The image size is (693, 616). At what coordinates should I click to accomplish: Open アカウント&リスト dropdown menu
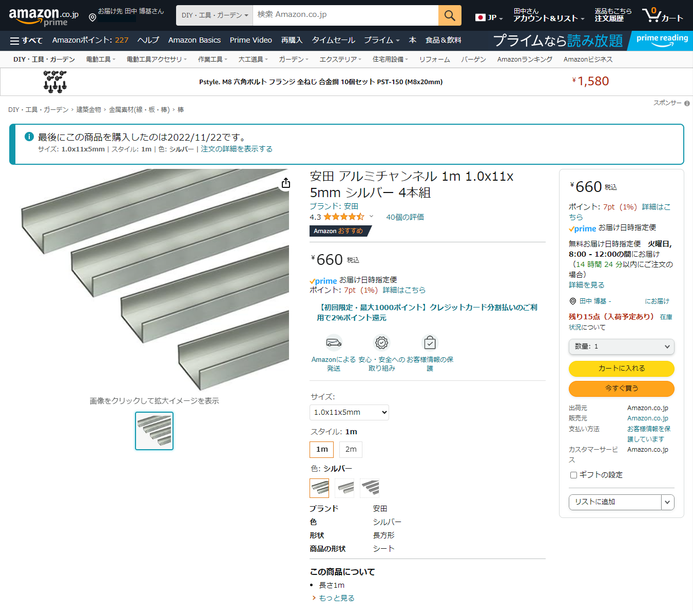pos(549,15)
